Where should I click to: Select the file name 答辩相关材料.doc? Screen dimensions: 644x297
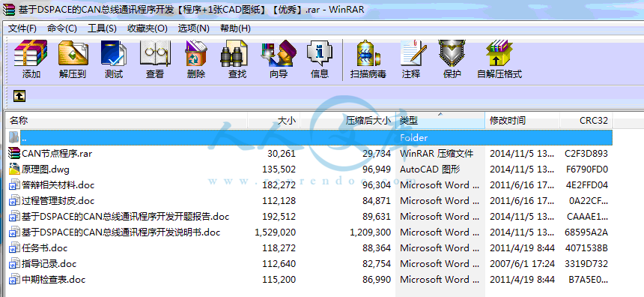58,185
